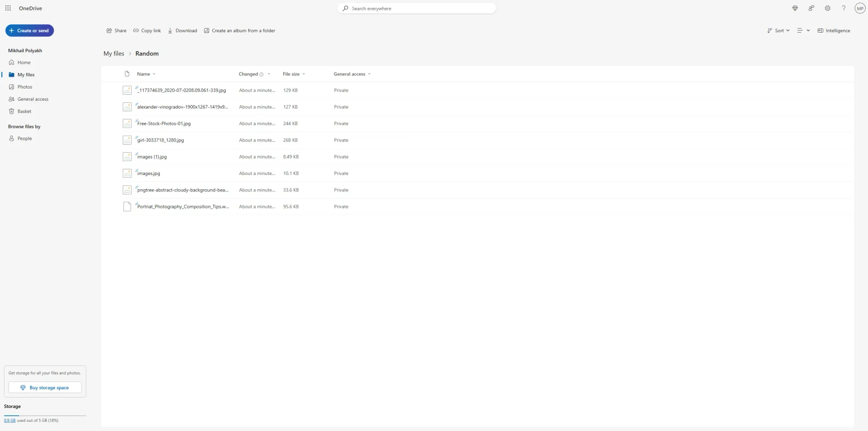Open the girl-3033718_1280.jpg file

(x=160, y=140)
